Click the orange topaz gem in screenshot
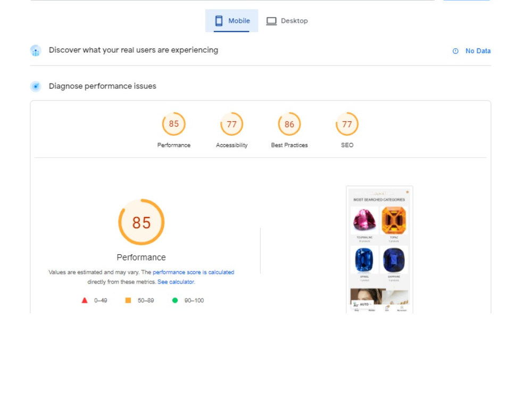The height and width of the screenshot is (399, 532). coord(394,221)
